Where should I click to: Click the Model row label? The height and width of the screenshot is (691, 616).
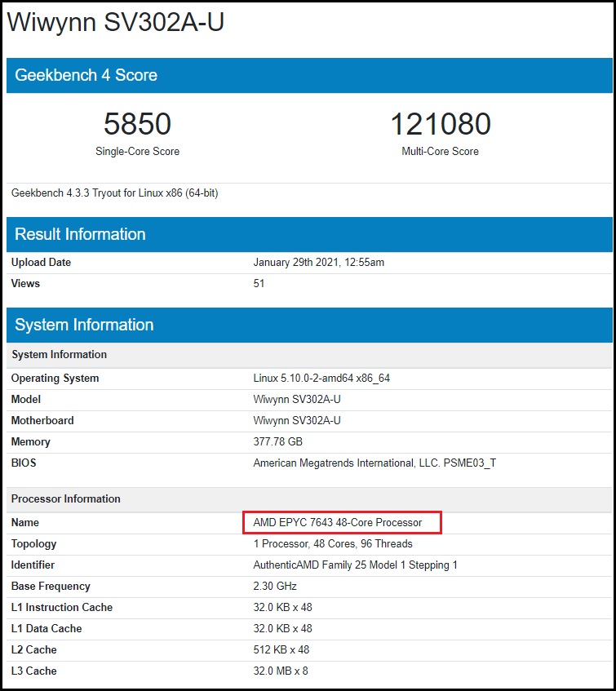(x=26, y=399)
